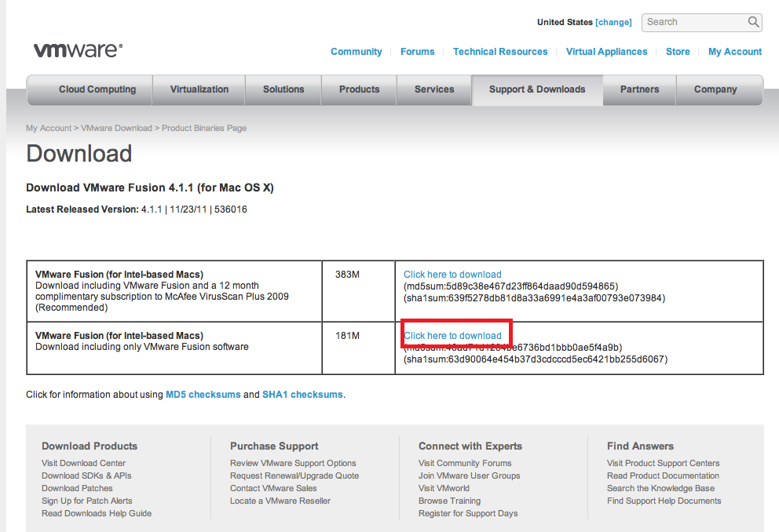Go to Technical Resources
The width and height of the screenshot is (779, 532).
point(500,52)
